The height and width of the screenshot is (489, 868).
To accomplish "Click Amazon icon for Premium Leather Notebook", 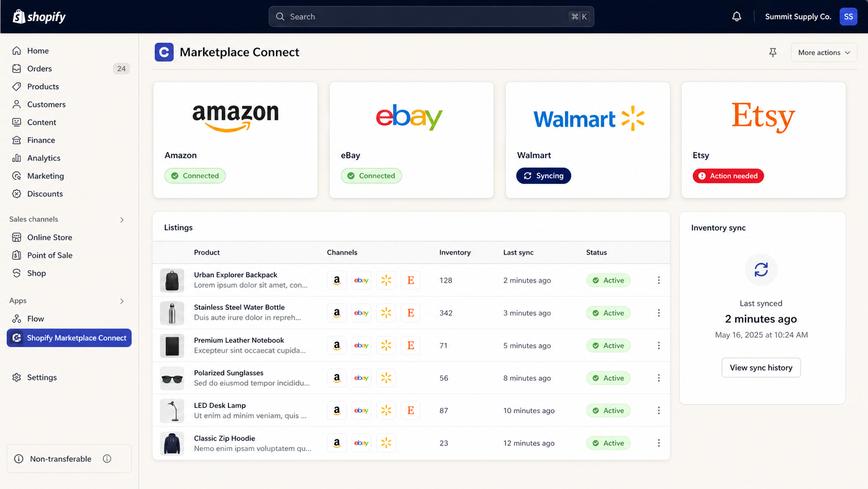I will click(337, 346).
